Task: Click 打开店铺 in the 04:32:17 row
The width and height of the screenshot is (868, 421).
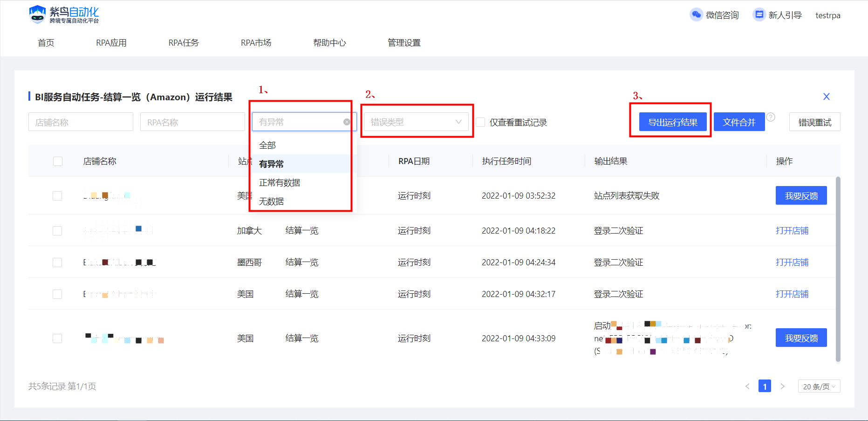Action: point(792,294)
